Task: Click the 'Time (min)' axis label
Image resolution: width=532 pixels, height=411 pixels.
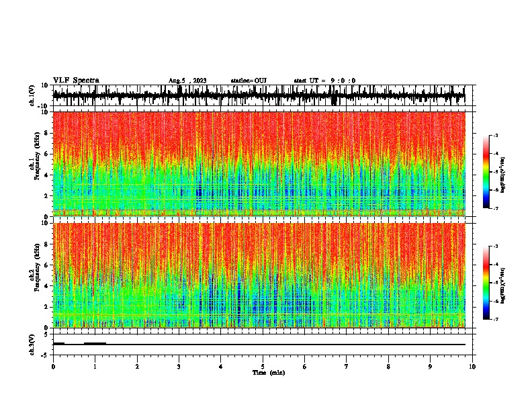Action: tap(269, 373)
